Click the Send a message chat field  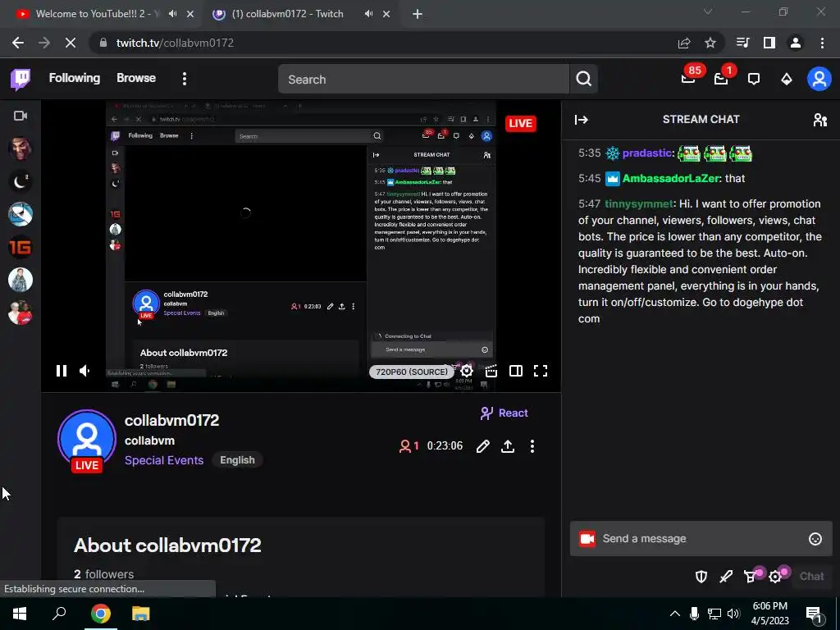pos(701,538)
